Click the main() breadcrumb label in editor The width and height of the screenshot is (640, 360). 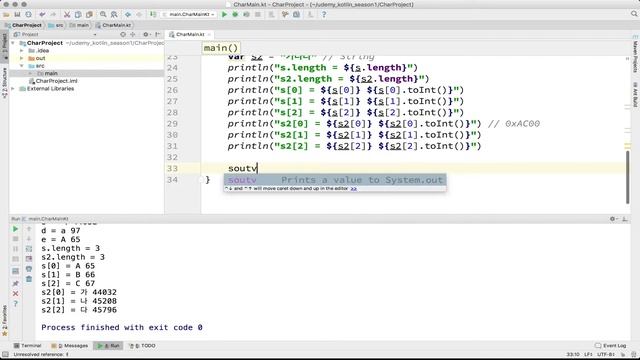pos(221,48)
